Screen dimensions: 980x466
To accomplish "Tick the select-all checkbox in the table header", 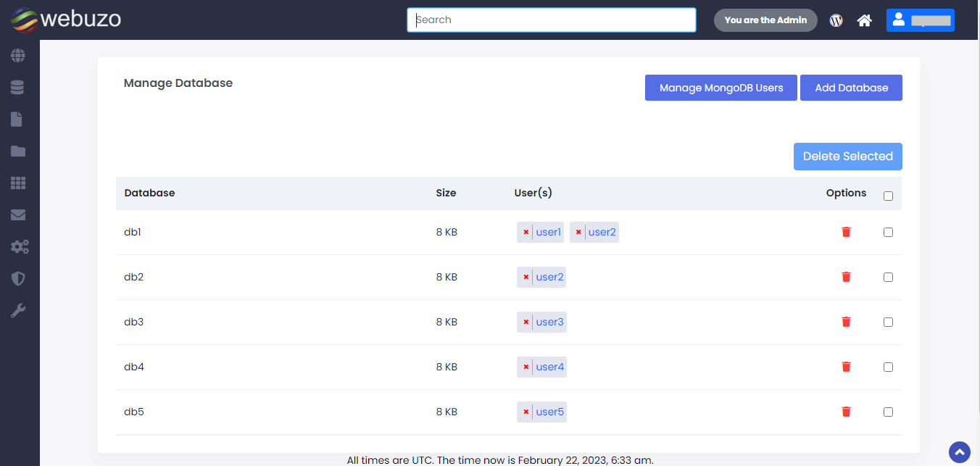I will pyautogui.click(x=888, y=196).
